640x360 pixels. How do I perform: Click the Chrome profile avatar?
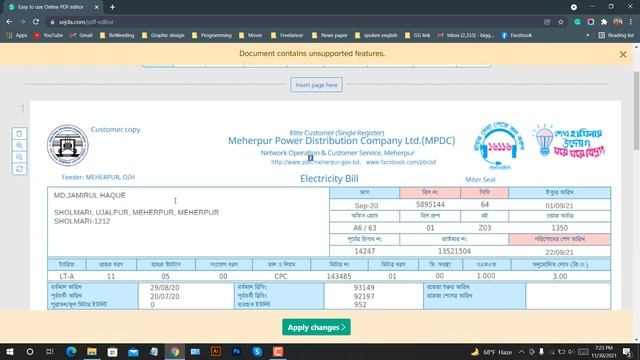click(x=618, y=22)
